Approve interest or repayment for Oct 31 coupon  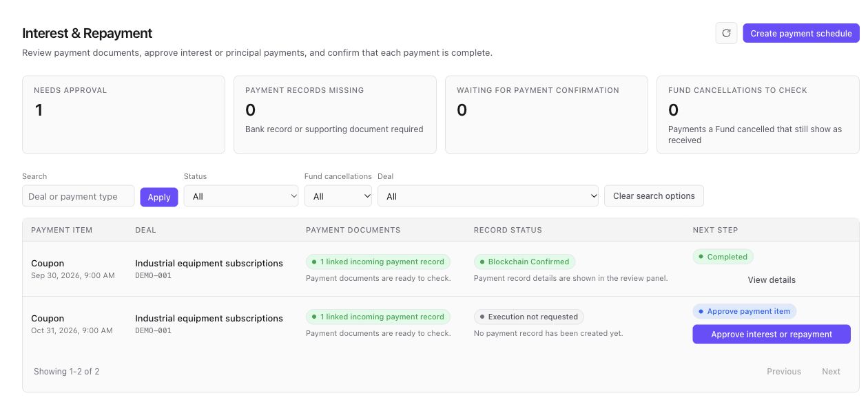(772, 335)
